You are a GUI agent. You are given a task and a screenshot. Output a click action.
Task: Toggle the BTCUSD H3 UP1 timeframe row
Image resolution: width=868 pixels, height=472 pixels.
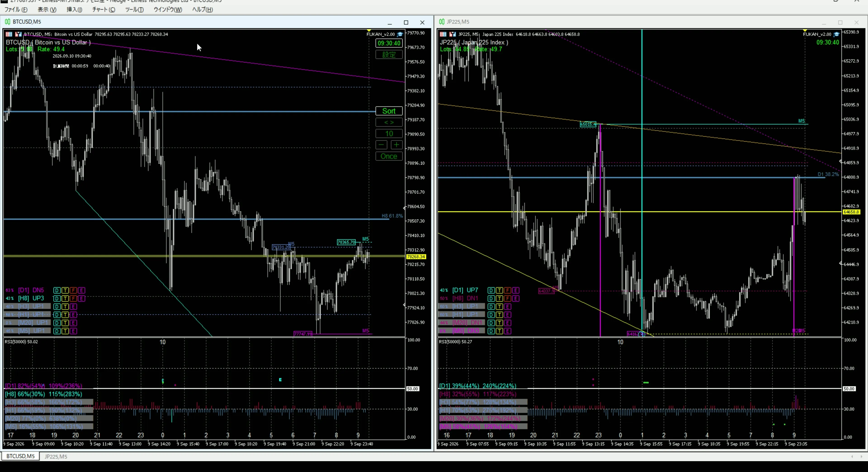click(27, 306)
